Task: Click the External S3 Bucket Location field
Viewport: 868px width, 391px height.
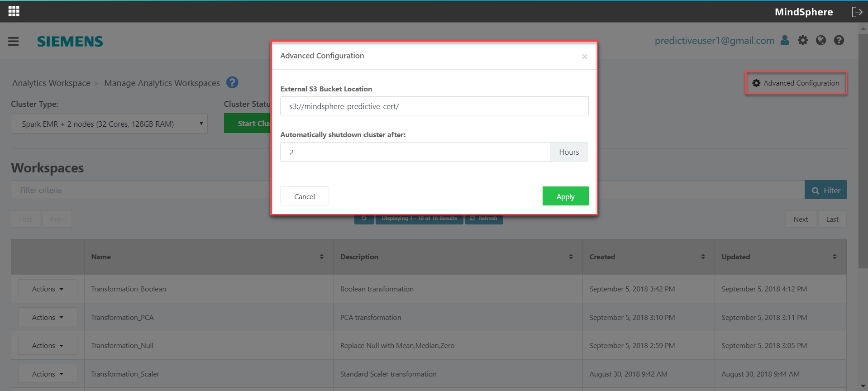Action: [x=434, y=106]
